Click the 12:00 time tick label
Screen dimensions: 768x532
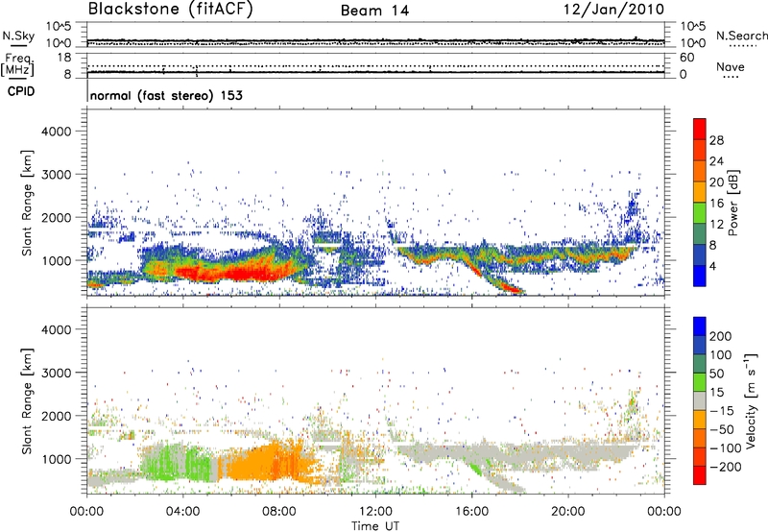coord(375,512)
